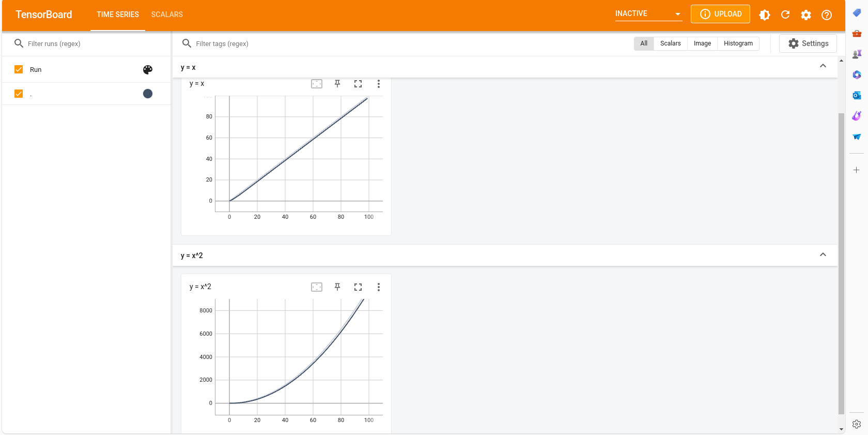Open more options for the y = x chart
The image size is (868, 435).
coord(379,84)
